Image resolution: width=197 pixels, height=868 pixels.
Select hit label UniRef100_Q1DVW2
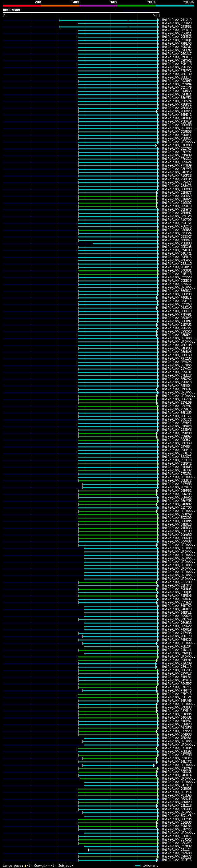pyautogui.click(x=176, y=325)
